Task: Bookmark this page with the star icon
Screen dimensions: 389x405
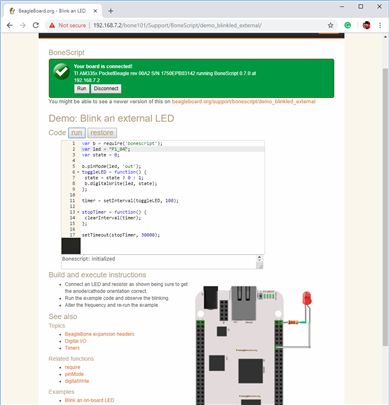Action: pos(330,25)
